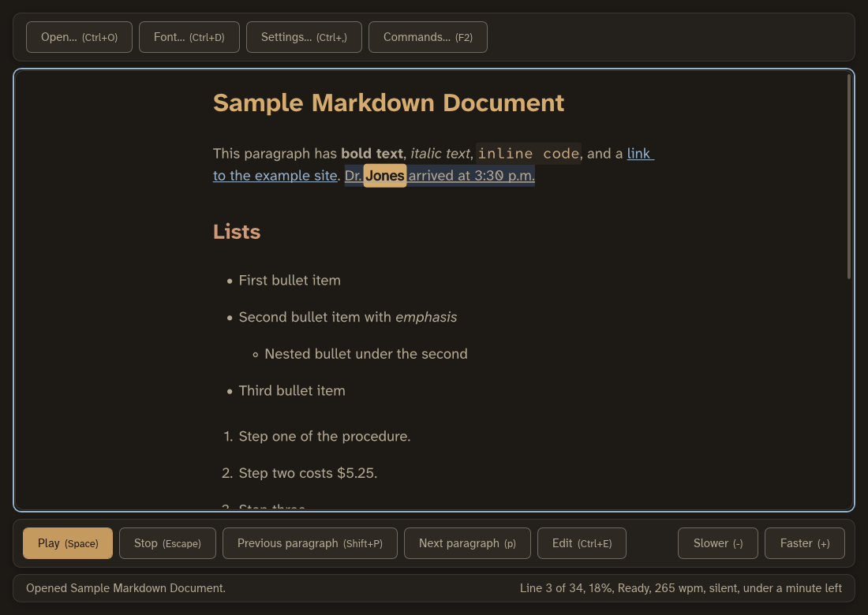868x615 pixels.
Task: Click 'Opened Sample Markdown Document.' status message
Action: click(x=125, y=588)
